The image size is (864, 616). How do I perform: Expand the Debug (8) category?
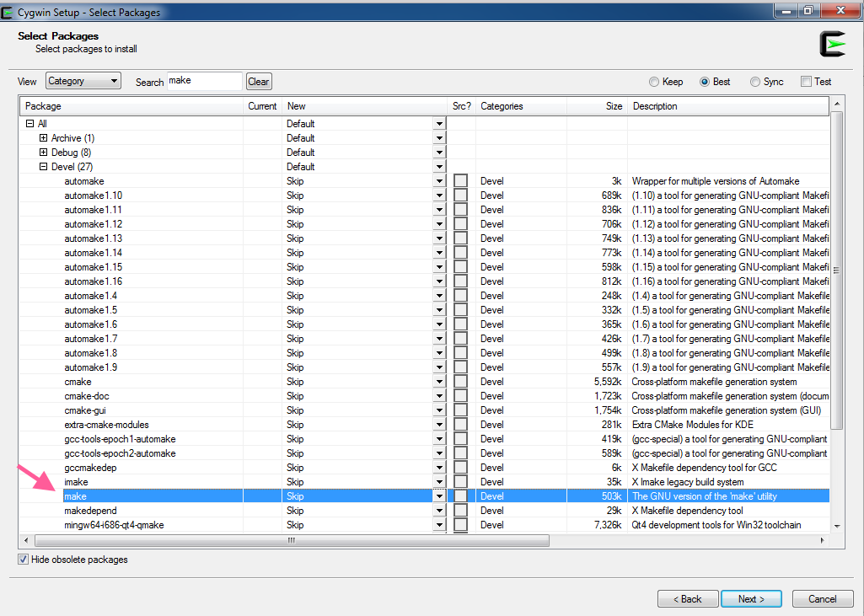coord(44,152)
